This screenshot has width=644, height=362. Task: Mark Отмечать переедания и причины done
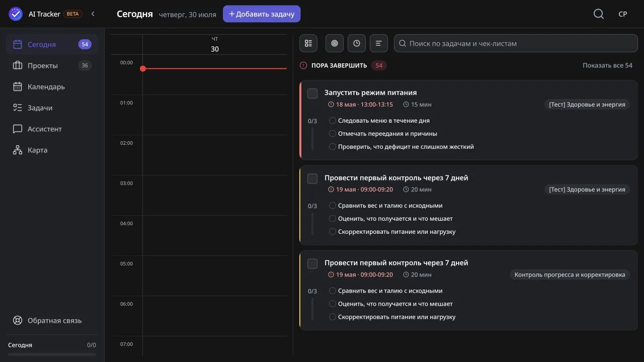333,134
